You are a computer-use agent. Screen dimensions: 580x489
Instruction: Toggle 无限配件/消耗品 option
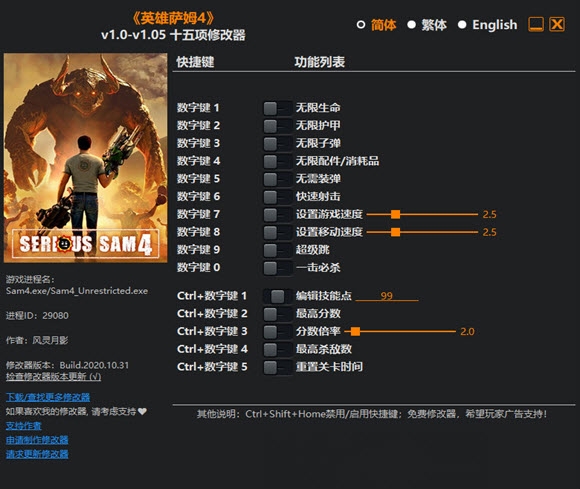277,161
